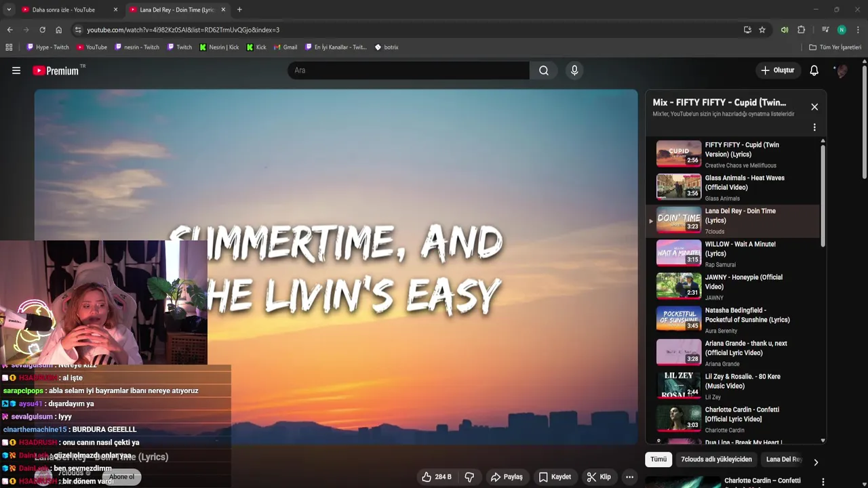The height and width of the screenshot is (488, 868).
Task: Dislike the video with thumbs down
Action: pyautogui.click(x=469, y=477)
